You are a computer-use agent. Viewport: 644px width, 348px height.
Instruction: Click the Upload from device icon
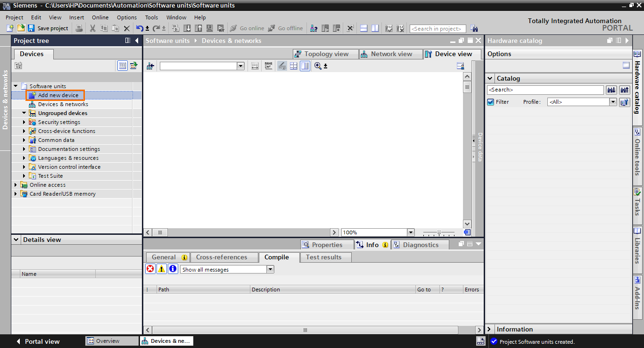click(198, 28)
